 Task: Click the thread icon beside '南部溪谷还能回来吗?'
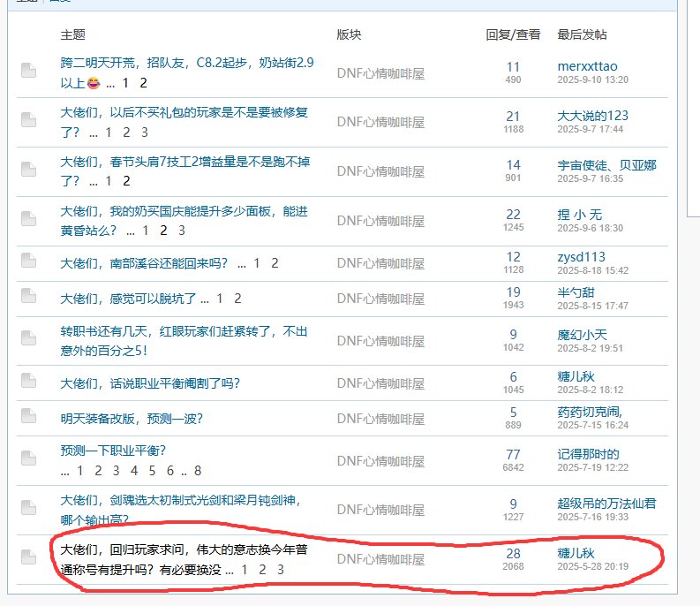(x=29, y=261)
